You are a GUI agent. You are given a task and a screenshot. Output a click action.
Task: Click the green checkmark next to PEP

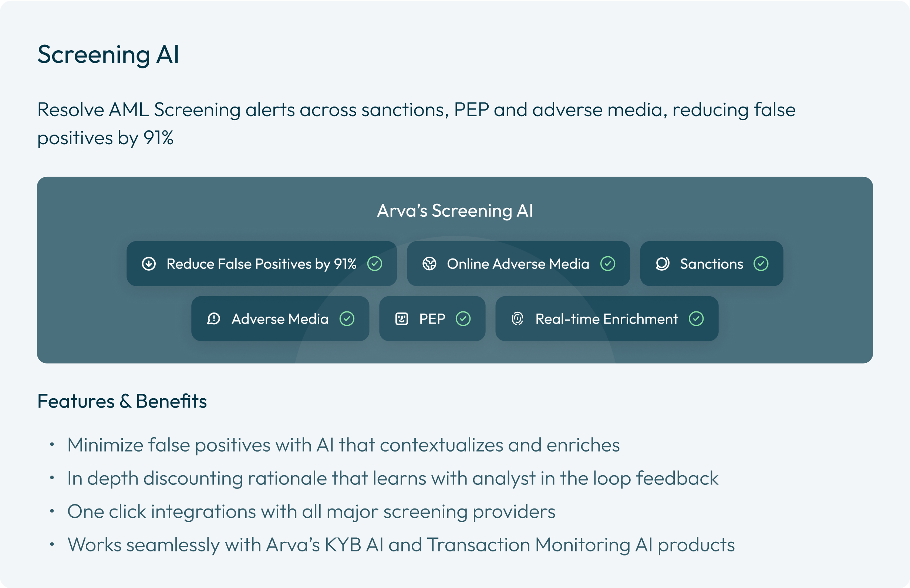(x=463, y=319)
